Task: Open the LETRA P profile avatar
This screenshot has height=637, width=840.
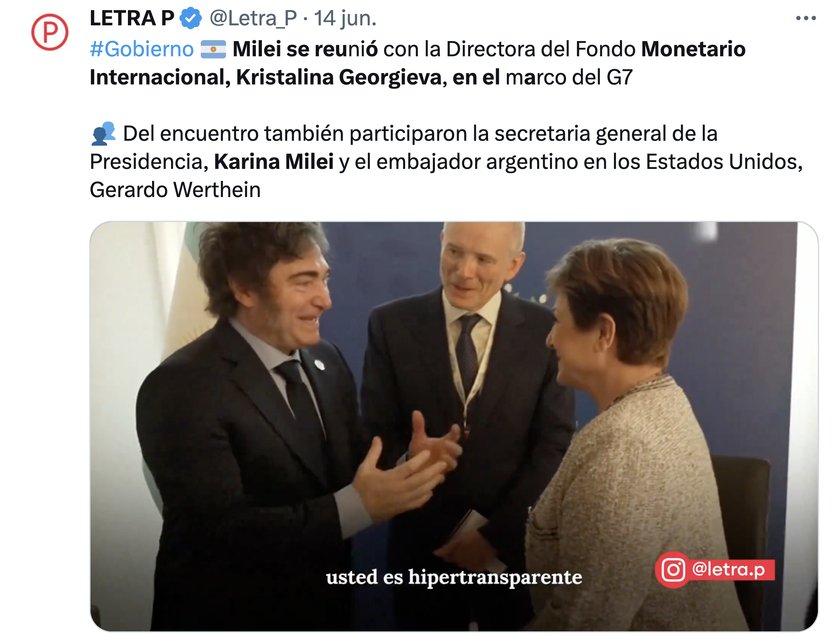Action: click(x=50, y=33)
